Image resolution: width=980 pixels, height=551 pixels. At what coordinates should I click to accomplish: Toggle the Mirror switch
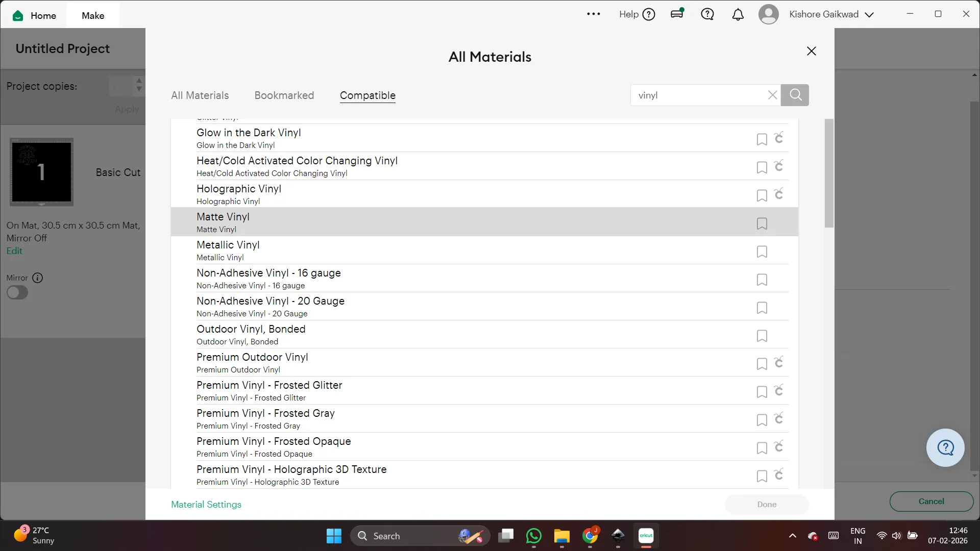[17, 293]
